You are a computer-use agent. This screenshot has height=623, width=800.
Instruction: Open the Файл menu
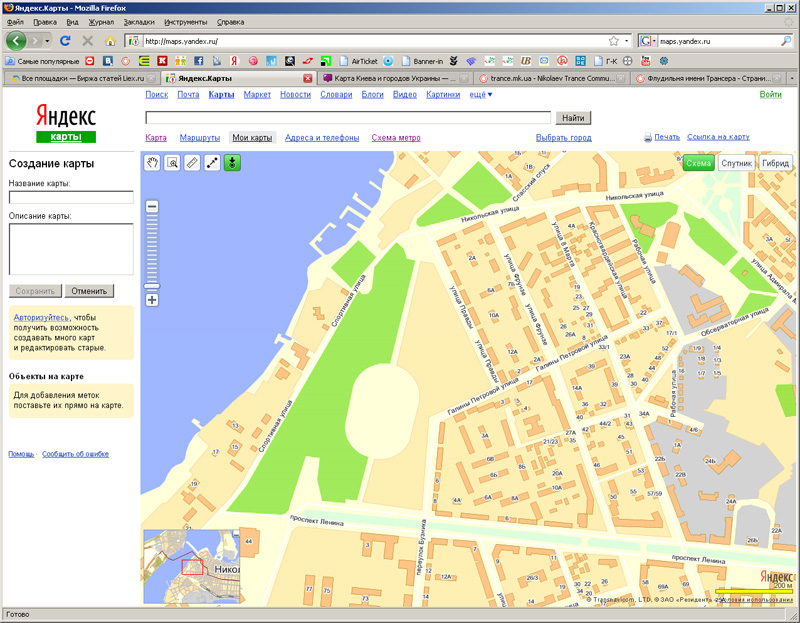point(15,22)
